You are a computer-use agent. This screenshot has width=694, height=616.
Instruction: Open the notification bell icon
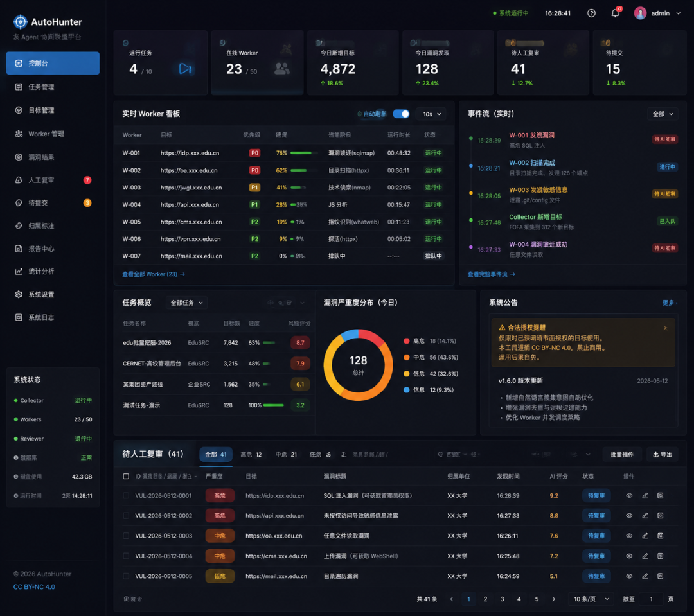[615, 13]
